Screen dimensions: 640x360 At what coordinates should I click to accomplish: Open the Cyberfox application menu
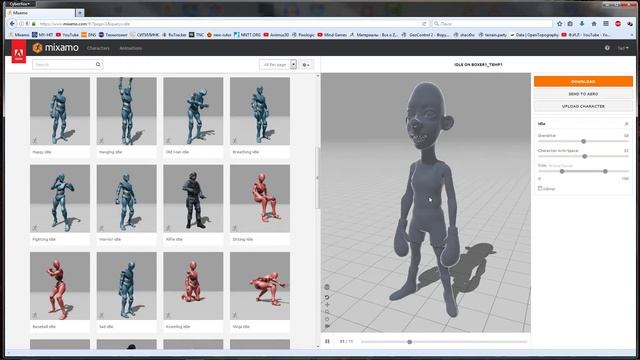20,4
